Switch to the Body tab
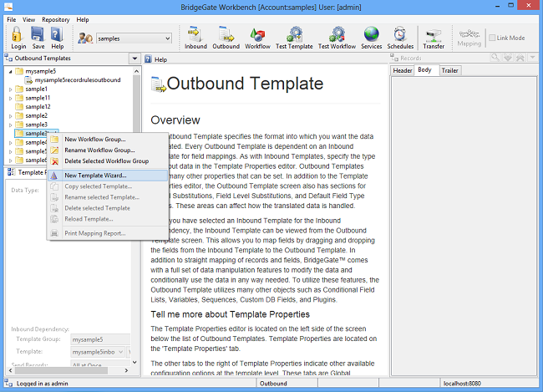This screenshot has width=543, height=392. tap(425, 69)
